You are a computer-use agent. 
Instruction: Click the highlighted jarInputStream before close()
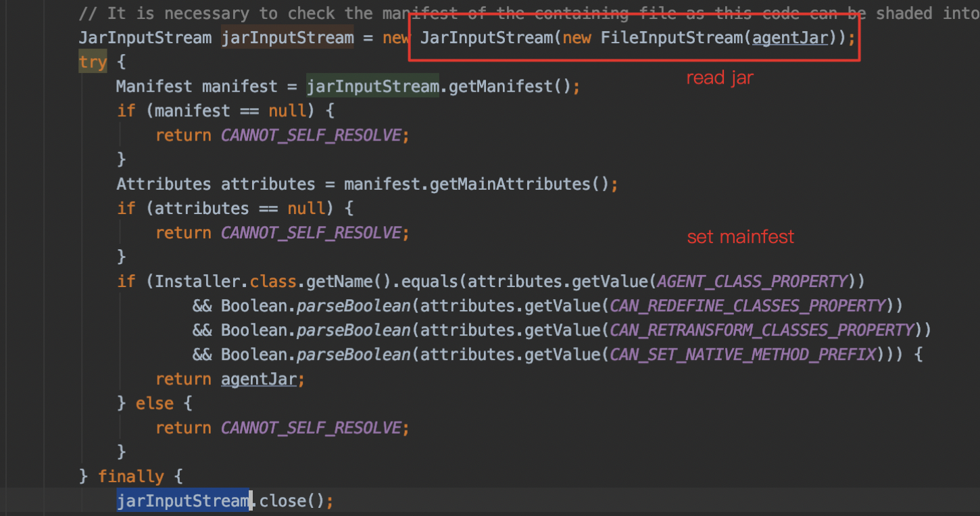coord(182,500)
